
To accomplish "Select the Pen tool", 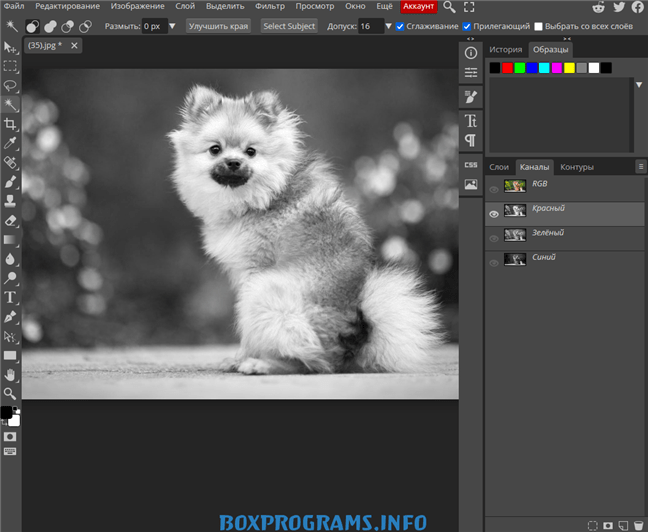I will (x=10, y=317).
